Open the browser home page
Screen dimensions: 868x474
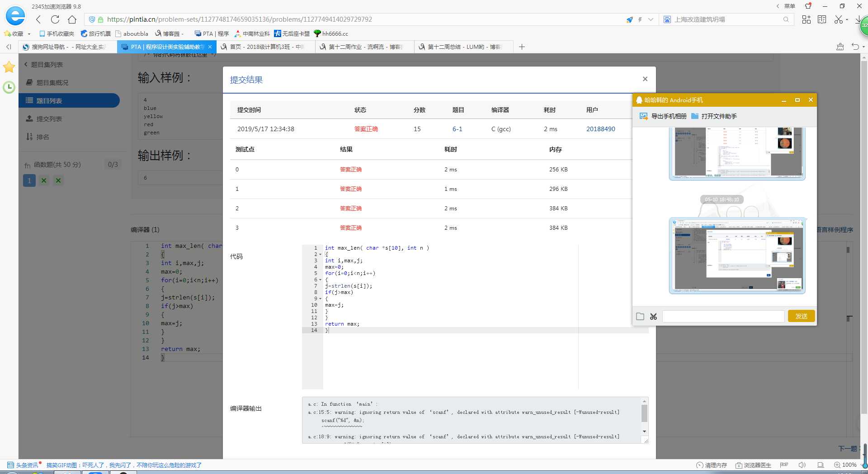point(72,19)
